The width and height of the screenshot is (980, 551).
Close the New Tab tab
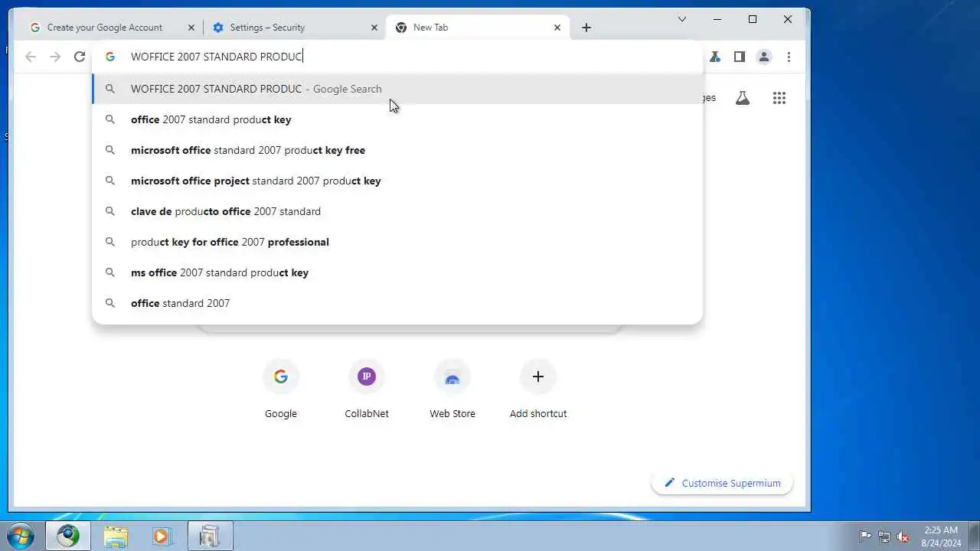(557, 28)
